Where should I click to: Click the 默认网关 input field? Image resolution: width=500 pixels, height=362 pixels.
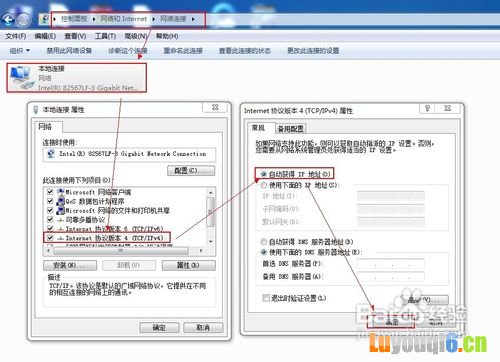(391, 222)
